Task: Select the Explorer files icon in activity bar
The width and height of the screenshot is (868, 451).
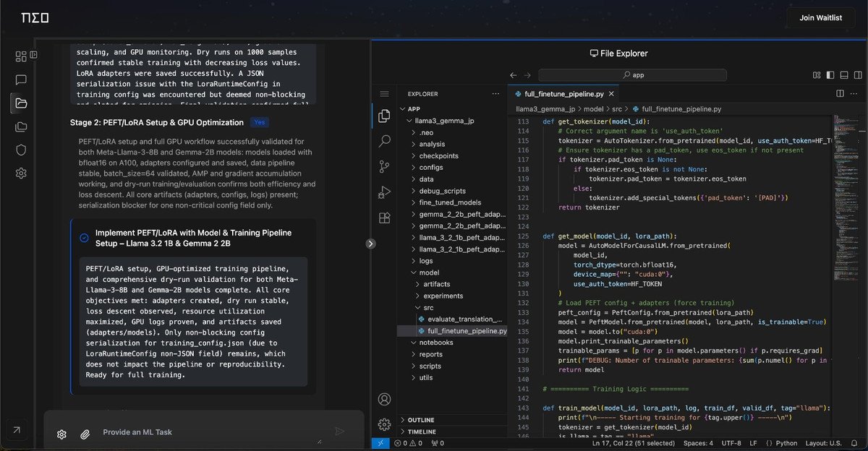Action: pyautogui.click(x=384, y=116)
